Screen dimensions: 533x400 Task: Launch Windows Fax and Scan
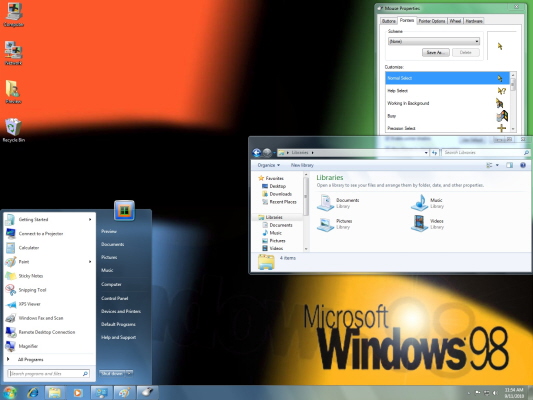pos(49,318)
